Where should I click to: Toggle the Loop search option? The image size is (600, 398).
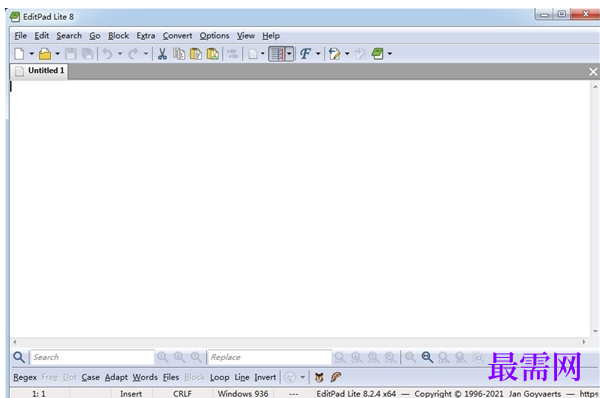click(x=220, y=377)
